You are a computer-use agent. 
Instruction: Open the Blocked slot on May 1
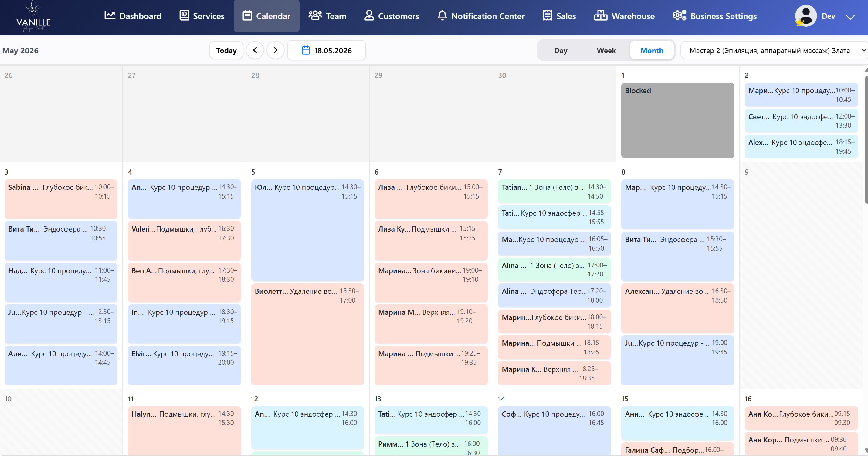(678, 120)
